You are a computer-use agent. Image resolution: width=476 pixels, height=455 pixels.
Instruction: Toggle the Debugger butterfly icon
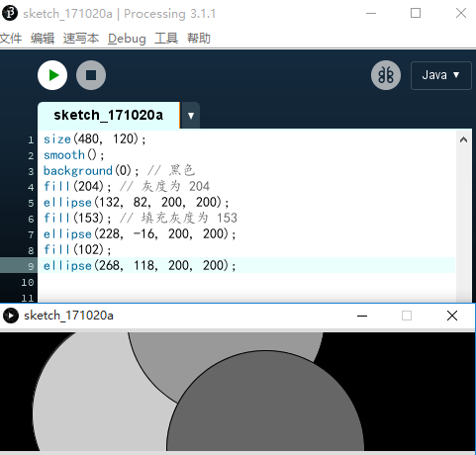click(x=386, y=75)
